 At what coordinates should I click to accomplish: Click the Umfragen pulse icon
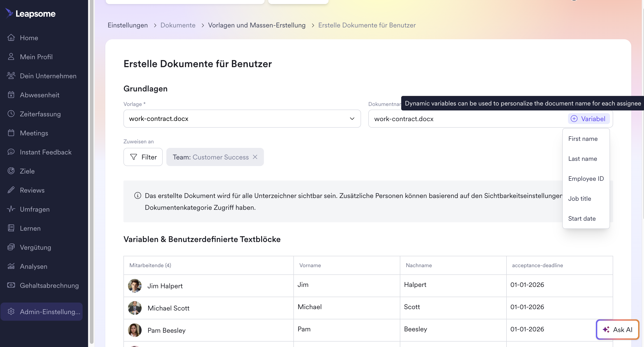[x=11, y=209]
